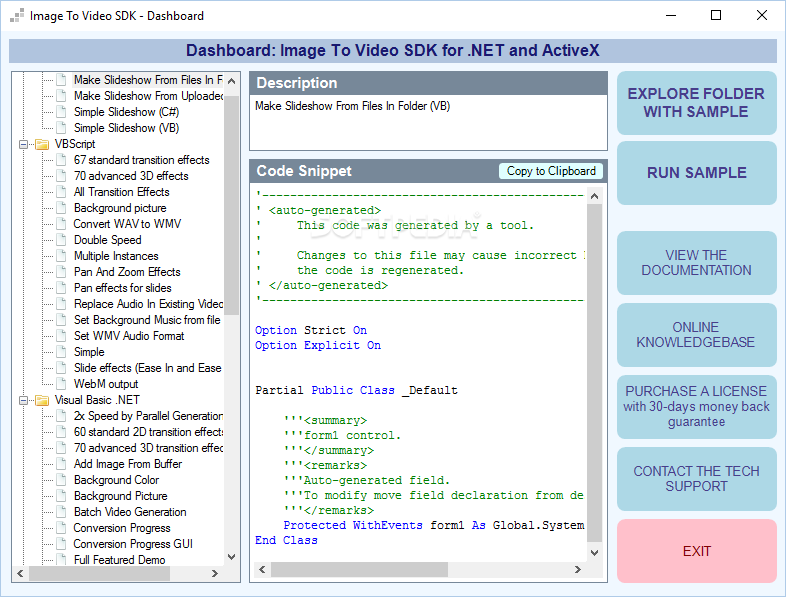Select Make Slideshow From Uploaded item

click(x=148, y=96)
